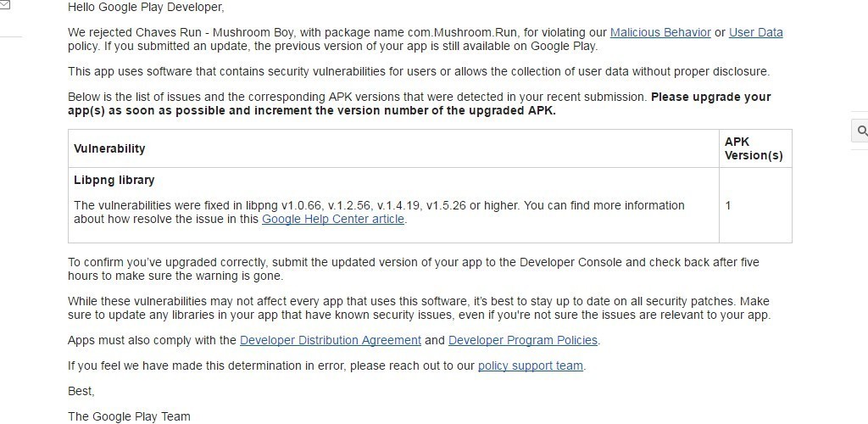This screenshot has height=424, width=868.
Task: Click the 'This app uses software' sentence
Action: (418, 71)
